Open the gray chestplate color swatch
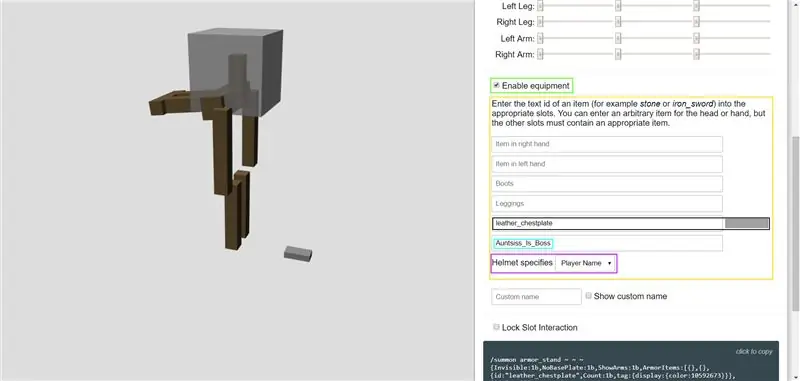Viewport: 800px width, 381px height. pyautogui.click(x=746, y=223)
